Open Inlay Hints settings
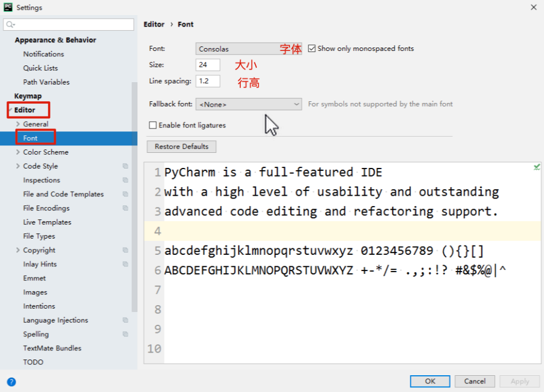This screenshot has width=544, height=392. pyautogui.click(x=40, y=264)
